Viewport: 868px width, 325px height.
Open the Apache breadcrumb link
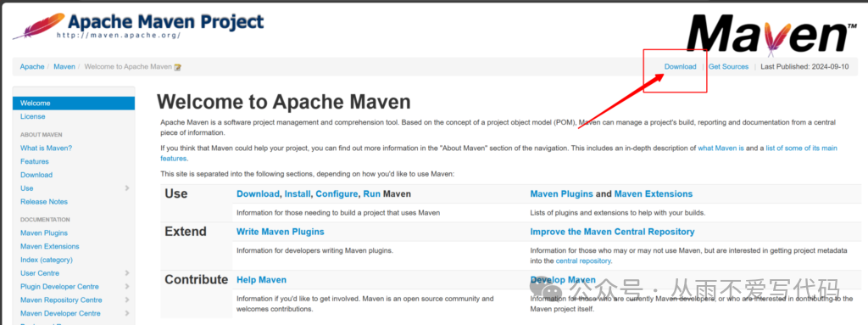[32, 66]
